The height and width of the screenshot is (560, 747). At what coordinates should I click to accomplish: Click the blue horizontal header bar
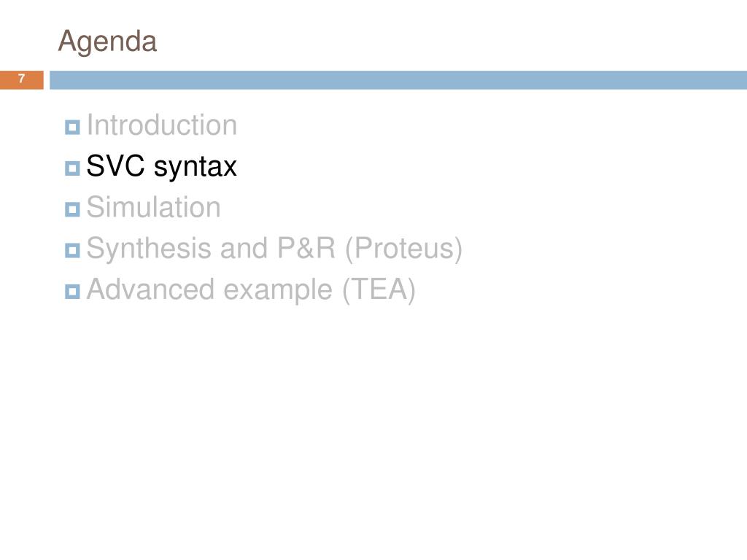pyautogui.click(x=398, y=79)
